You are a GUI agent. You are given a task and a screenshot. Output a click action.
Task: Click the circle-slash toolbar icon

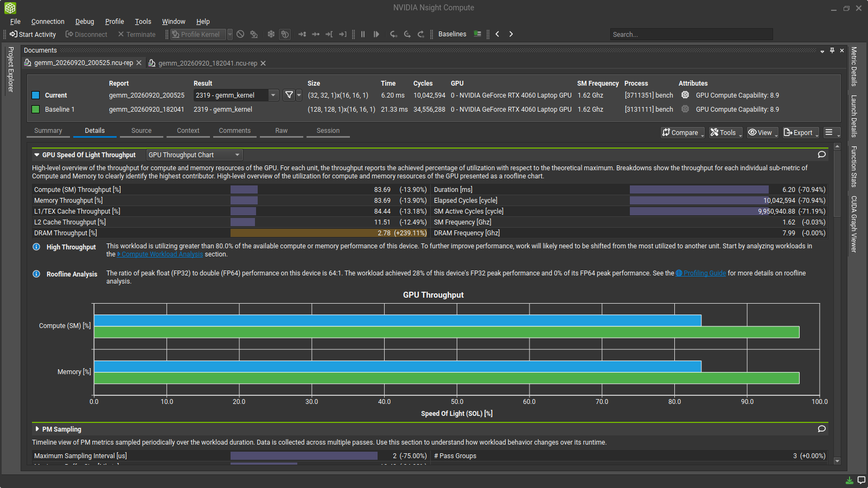pos(240,34)
